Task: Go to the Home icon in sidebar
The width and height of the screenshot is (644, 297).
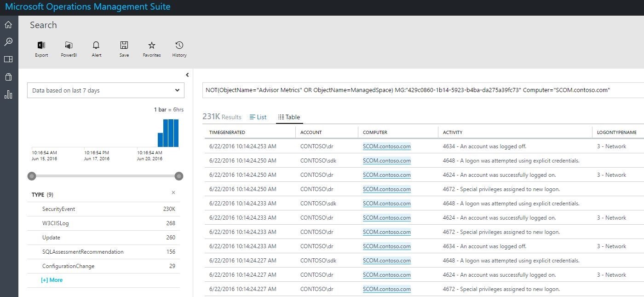Action: click(x=8, y=24)
